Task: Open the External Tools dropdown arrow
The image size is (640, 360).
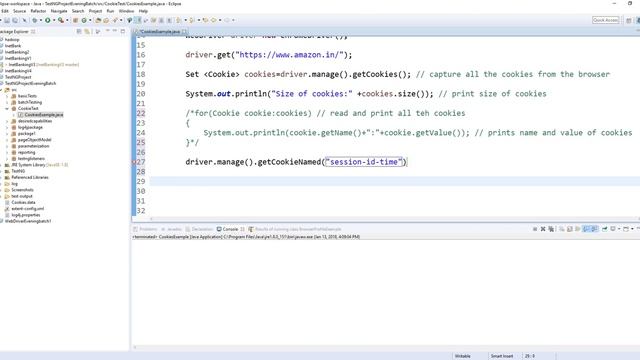Action: point(67,20)
